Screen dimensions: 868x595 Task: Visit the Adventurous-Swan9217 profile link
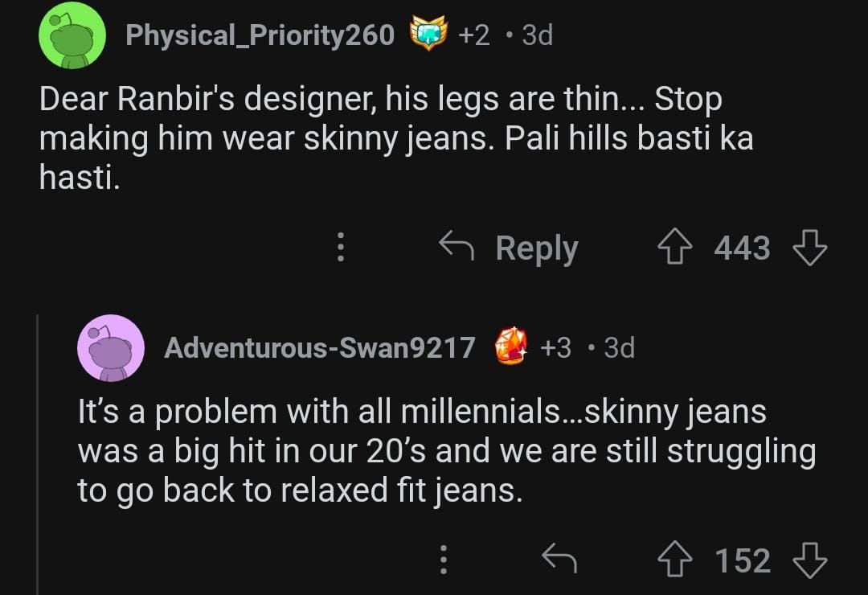coord(319,348)
